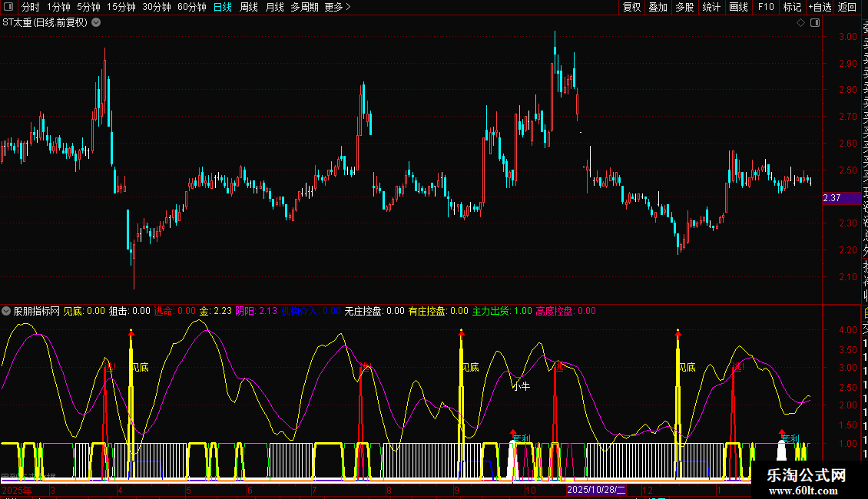Click the 无庄控盘: 0.00 indicator value

point(375,311)
